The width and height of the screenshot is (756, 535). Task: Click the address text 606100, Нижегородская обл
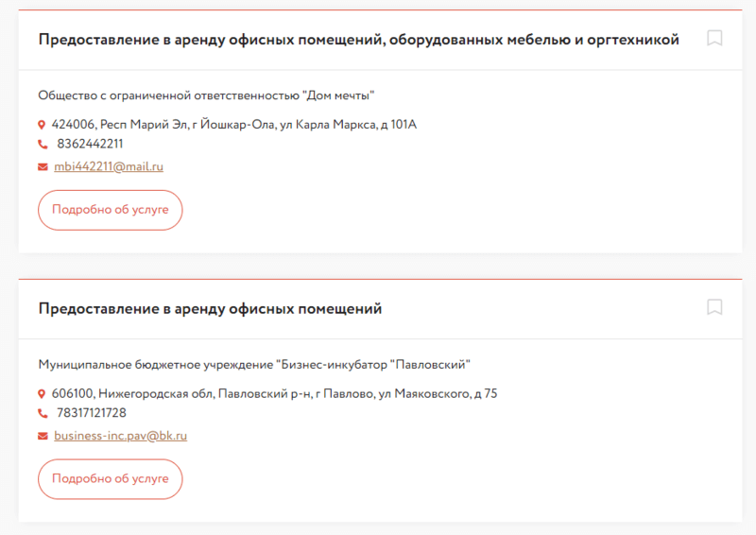[274, 394]
